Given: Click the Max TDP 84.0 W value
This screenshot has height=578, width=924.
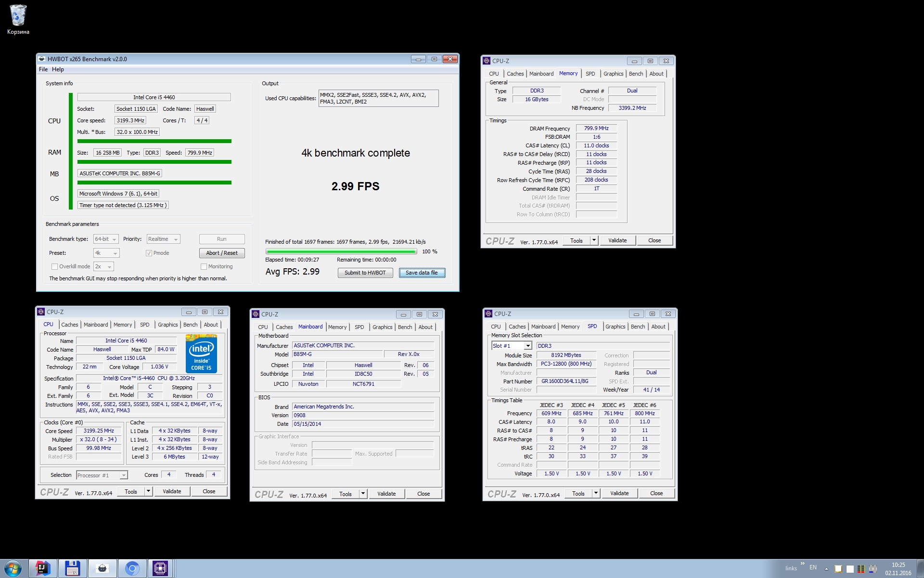Looking at the screenshot, I should click(x=166, y=349).
